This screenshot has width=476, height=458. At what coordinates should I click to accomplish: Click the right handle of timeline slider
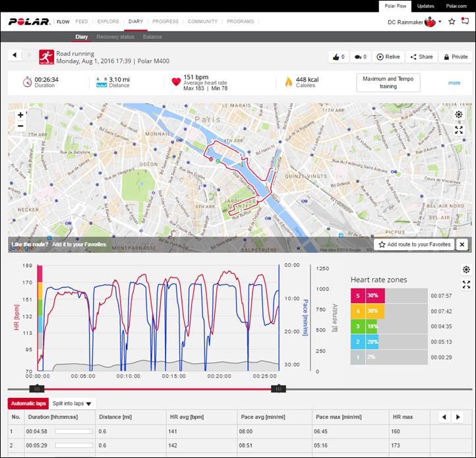coord(279,389)
